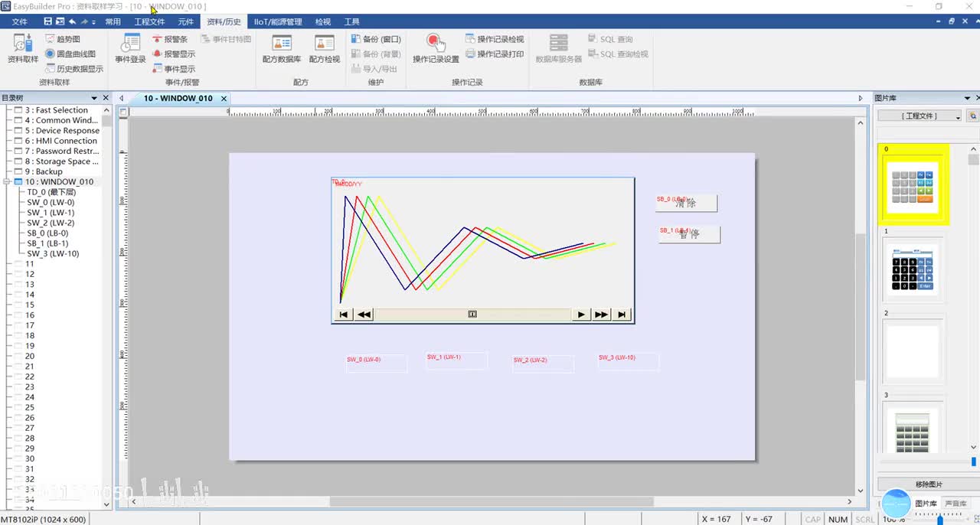This screenshot has width=980, height=525.
Task: Switch to the IIoT/能源管理 ribbon tab
Action: tap(278, 21)
